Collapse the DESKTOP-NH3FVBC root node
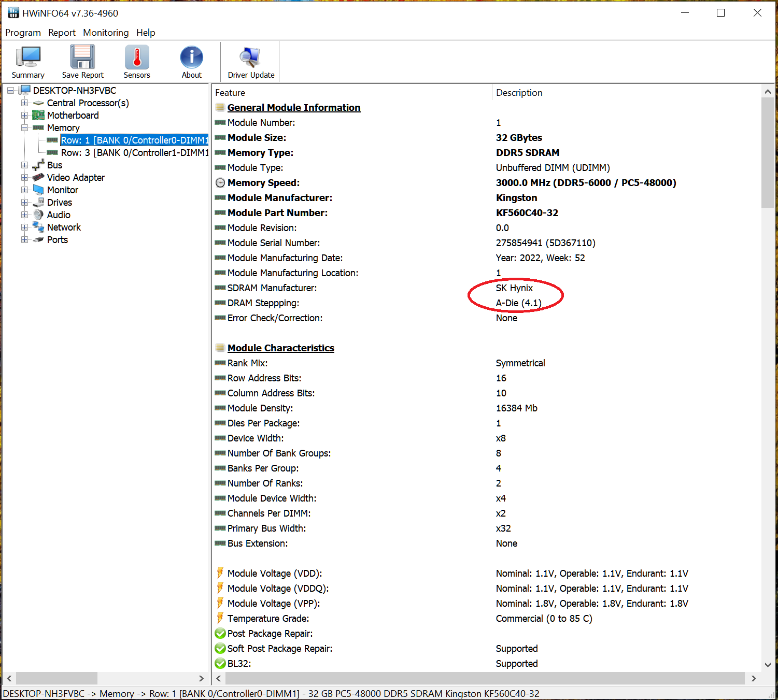This screenshot has height=700, width=778. click(x=10, y=90)
